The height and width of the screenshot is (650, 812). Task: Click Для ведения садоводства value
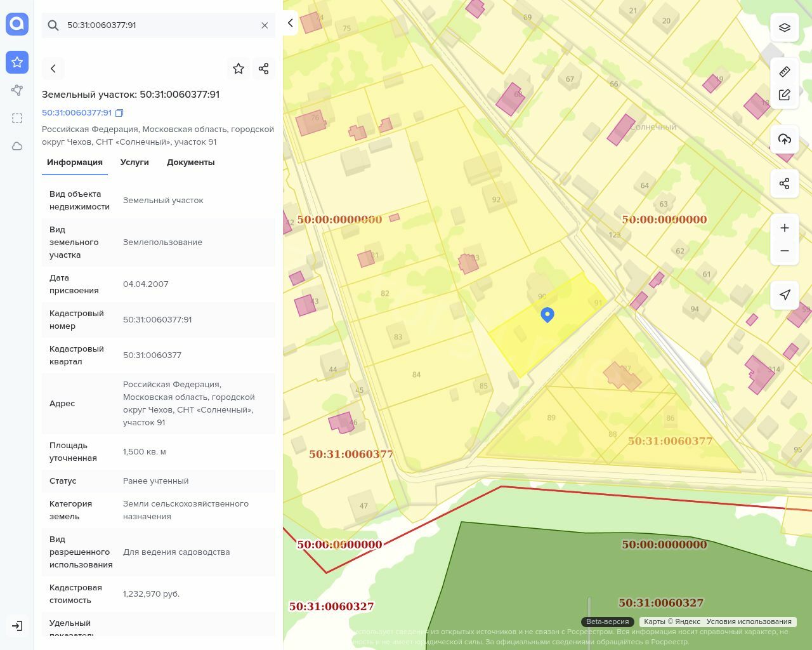(176, 552)
